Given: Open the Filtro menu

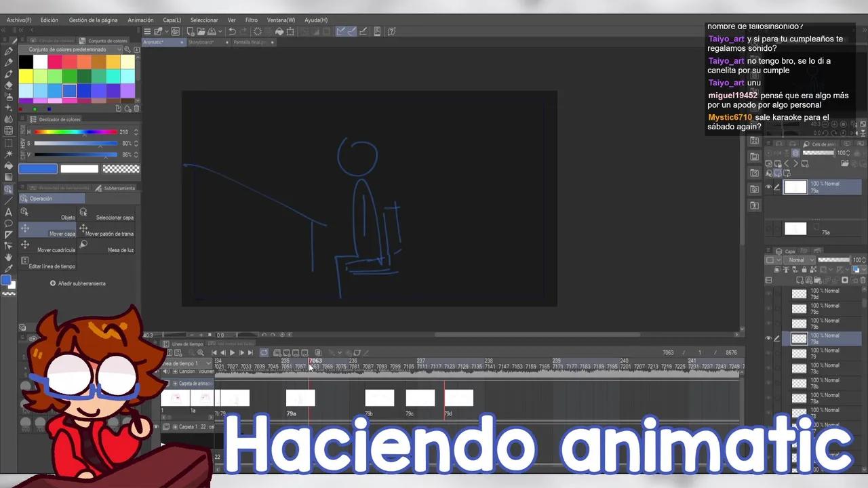Looking at the screenshot, I should [x=252, y=20].
